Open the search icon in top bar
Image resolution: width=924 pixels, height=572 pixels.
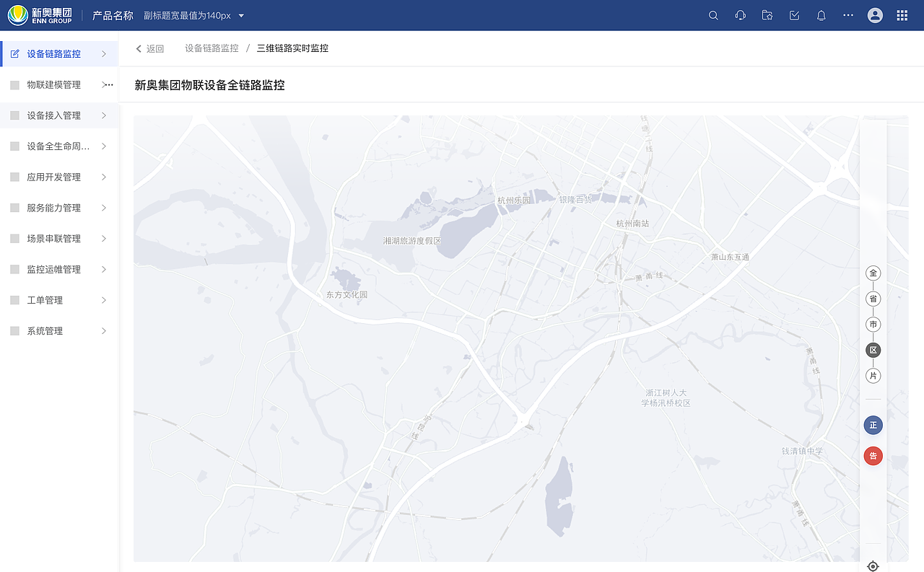[x=713, y=15]
